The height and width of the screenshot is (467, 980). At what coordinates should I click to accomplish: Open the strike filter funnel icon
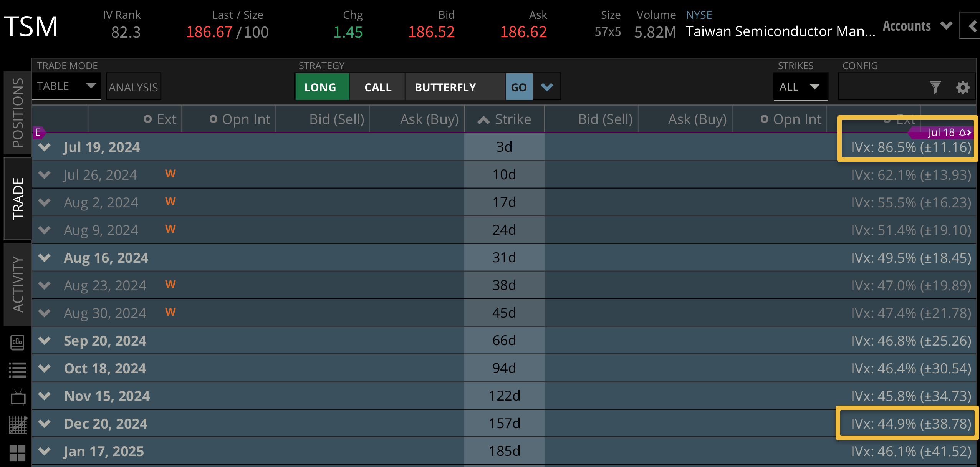(x=935, y=87)
